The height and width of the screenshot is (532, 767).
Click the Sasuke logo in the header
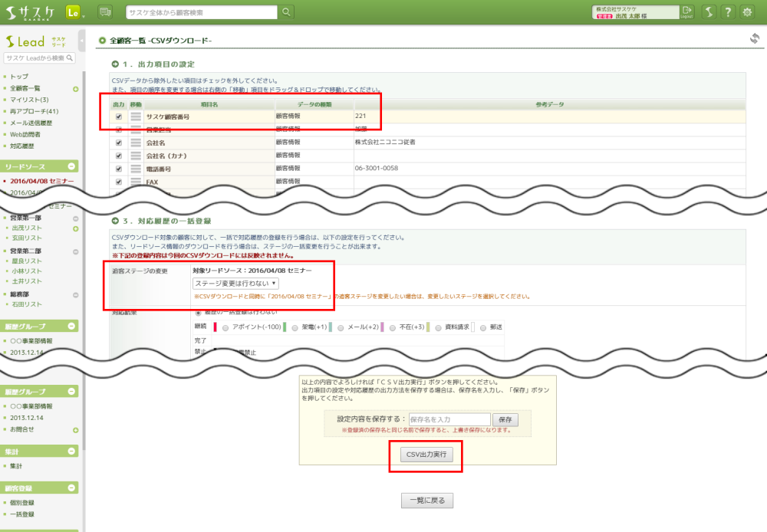tap(31, 11)
